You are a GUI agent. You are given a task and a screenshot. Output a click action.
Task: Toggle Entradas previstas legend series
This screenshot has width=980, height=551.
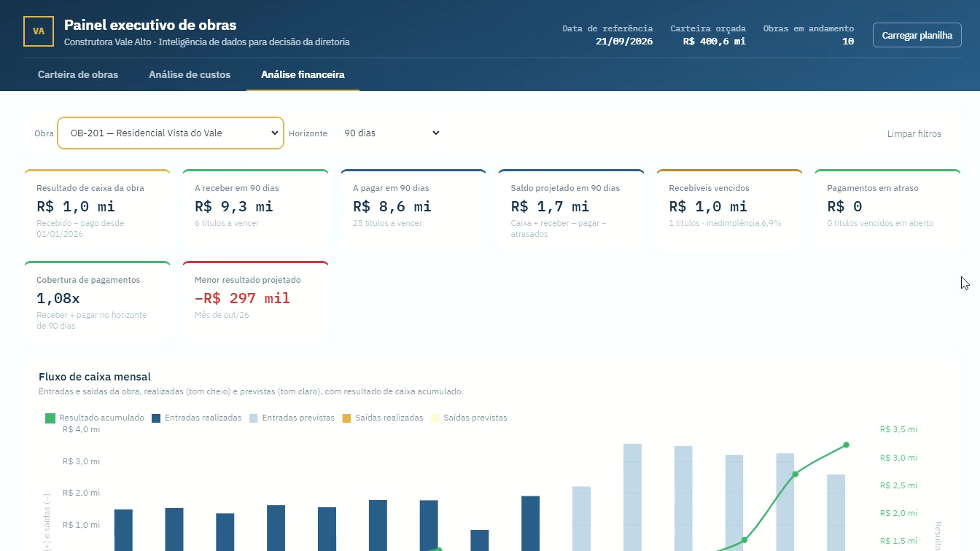pyautogui.click(x=292, y=418)
